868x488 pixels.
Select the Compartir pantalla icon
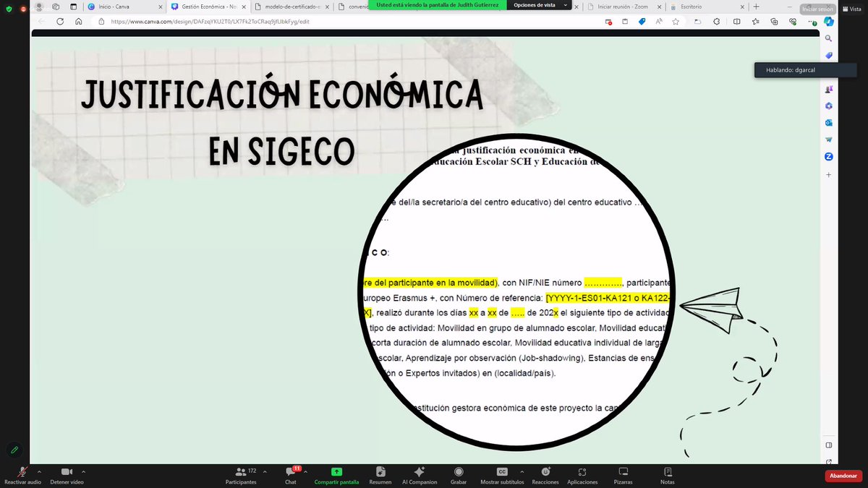[x=336, y=471]
